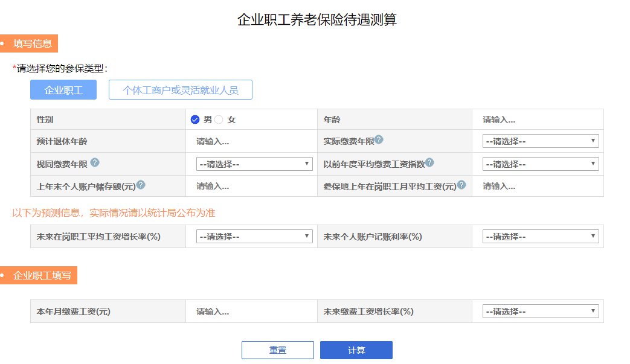Click help icon beside 以前年度平均缴费工资指数
This screenshot has height=364, width=630.
pyautogui.click(x=429, y=162)
